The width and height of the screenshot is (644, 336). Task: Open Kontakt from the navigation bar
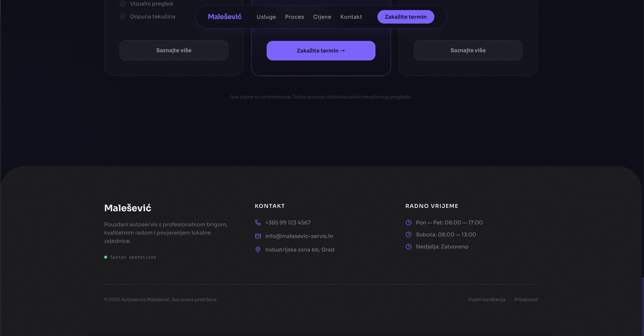tap(351, 17)
